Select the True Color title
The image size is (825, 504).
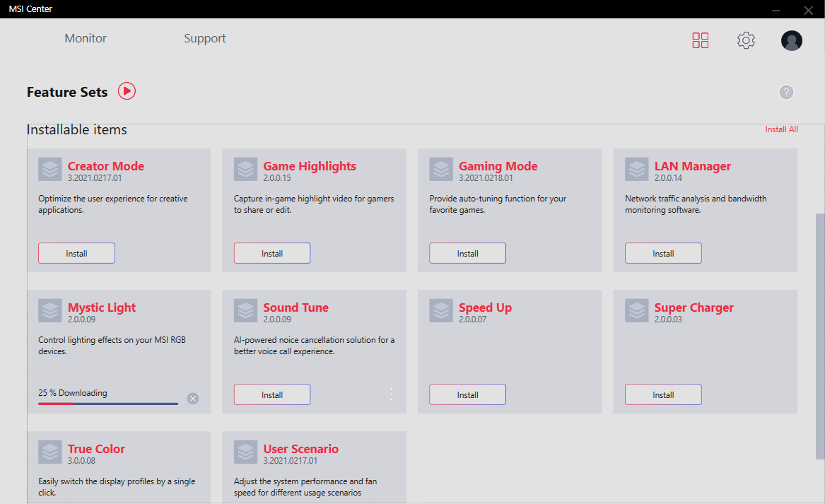pos(96,449)
